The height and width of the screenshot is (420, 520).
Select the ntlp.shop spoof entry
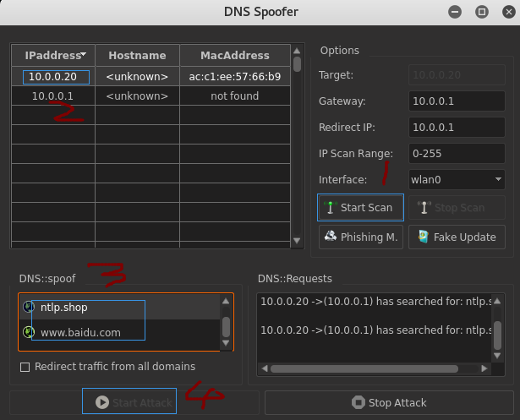(x=63, y=307)
